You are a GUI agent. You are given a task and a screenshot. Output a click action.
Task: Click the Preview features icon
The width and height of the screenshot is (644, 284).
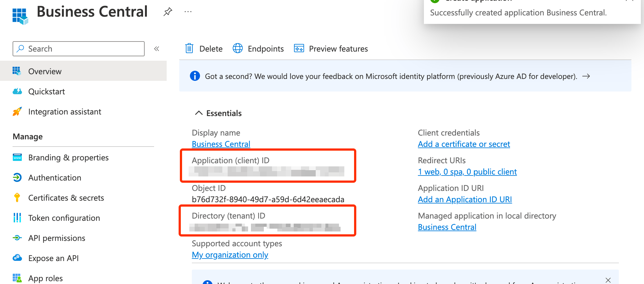tap(299, 48)
